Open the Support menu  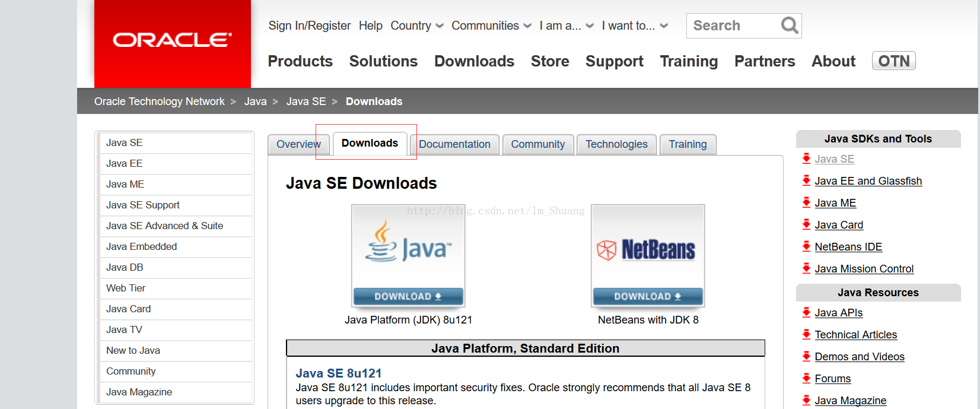pos(615,61)
